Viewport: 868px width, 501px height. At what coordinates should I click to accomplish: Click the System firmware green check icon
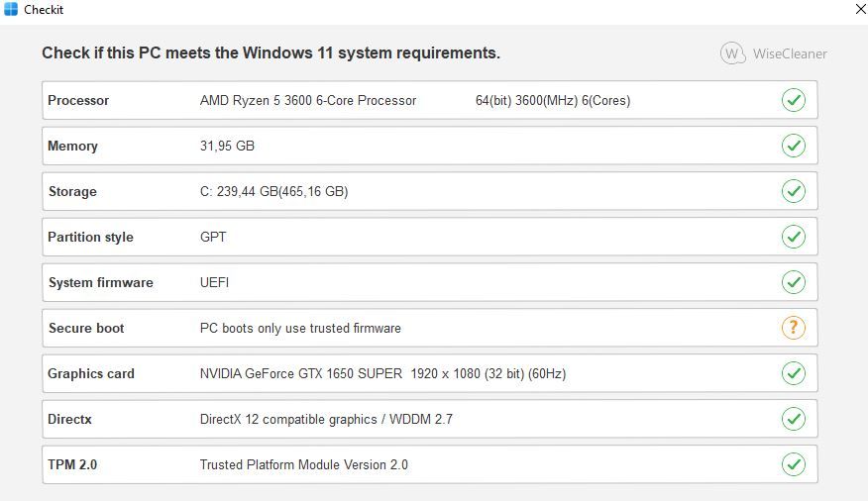793,282
